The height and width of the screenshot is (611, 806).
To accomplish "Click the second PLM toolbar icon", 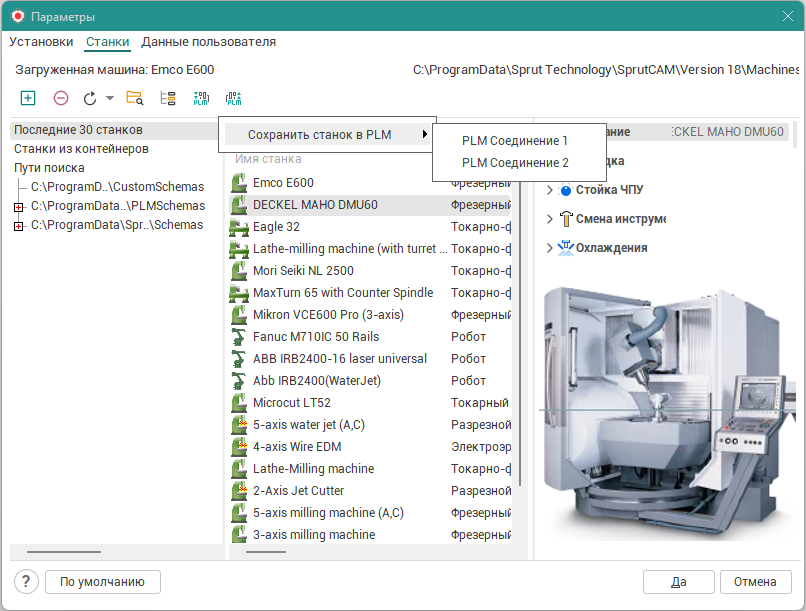I will pos(233,98).
